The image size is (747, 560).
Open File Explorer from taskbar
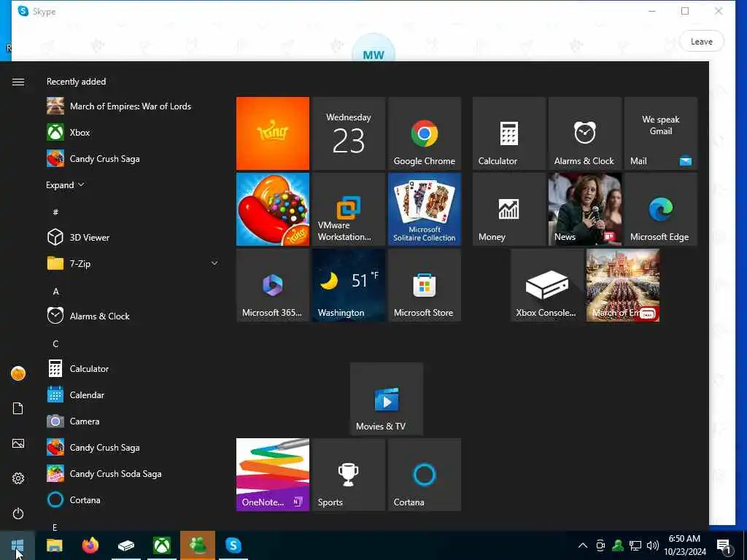pyautogui.click(x=54, y=545)
